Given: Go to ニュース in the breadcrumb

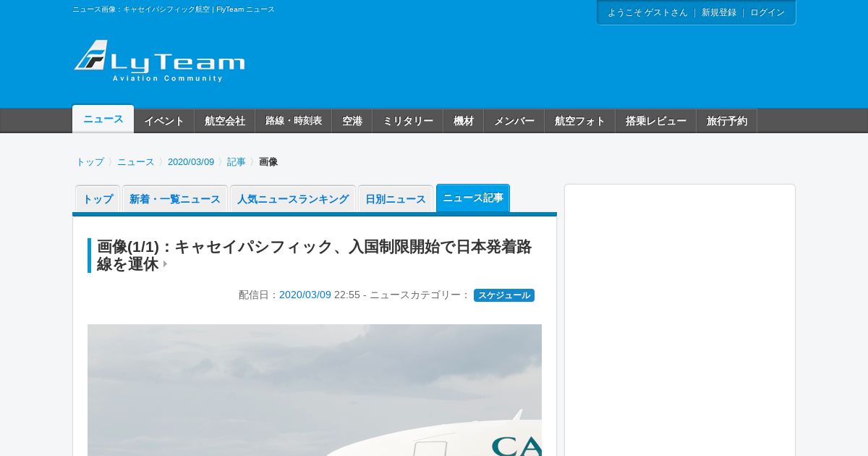Looking at the screenshot, I should (136, 162).
